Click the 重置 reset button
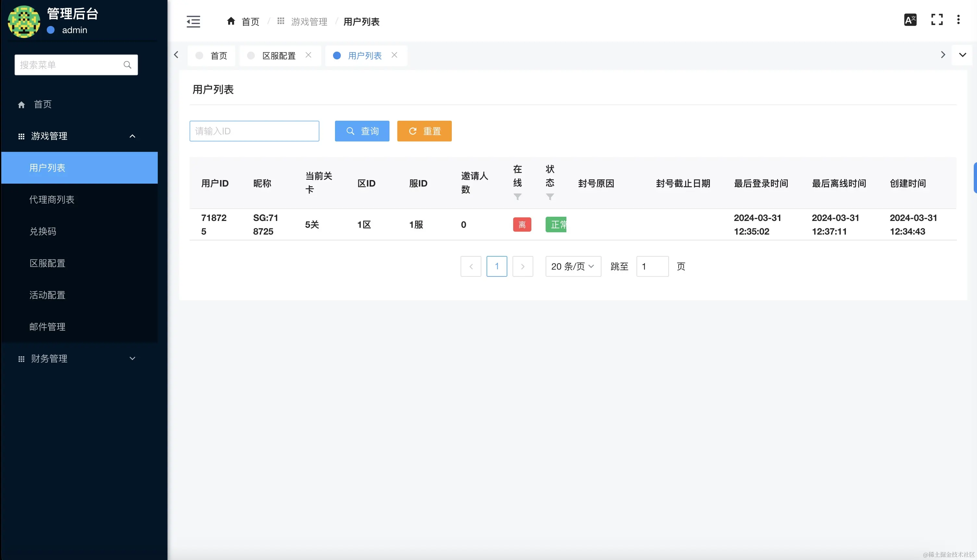The image size is (977, 560). pyautogui.click(x=424, y=131)
